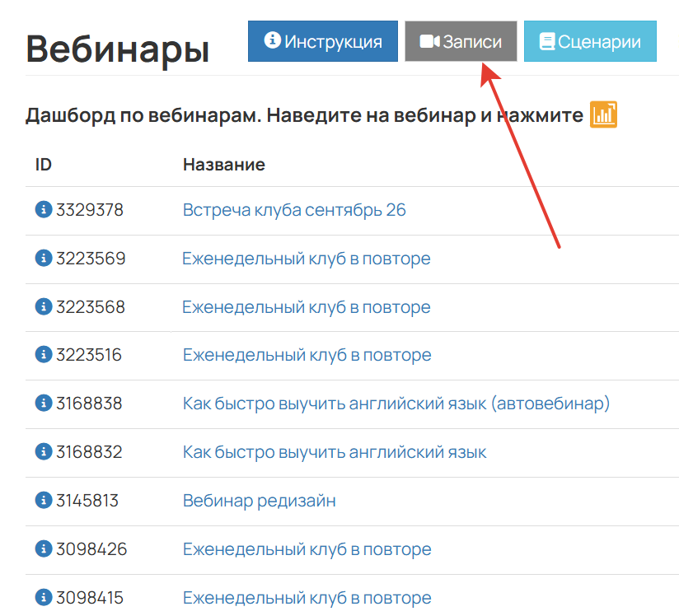Click ID number 3329378
Screen dimensions: 679x616
click(90, 210)
